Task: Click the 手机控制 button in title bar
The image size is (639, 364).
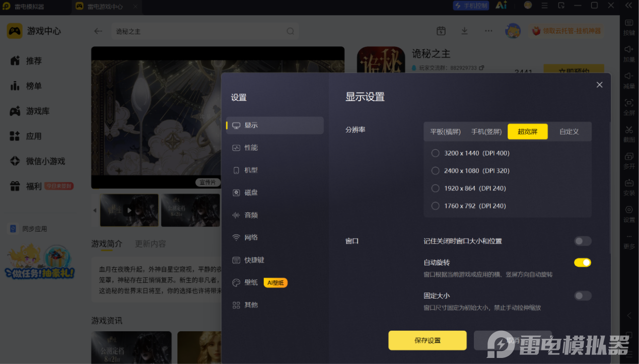Action: pyautogui.click(x=471, y=6)
